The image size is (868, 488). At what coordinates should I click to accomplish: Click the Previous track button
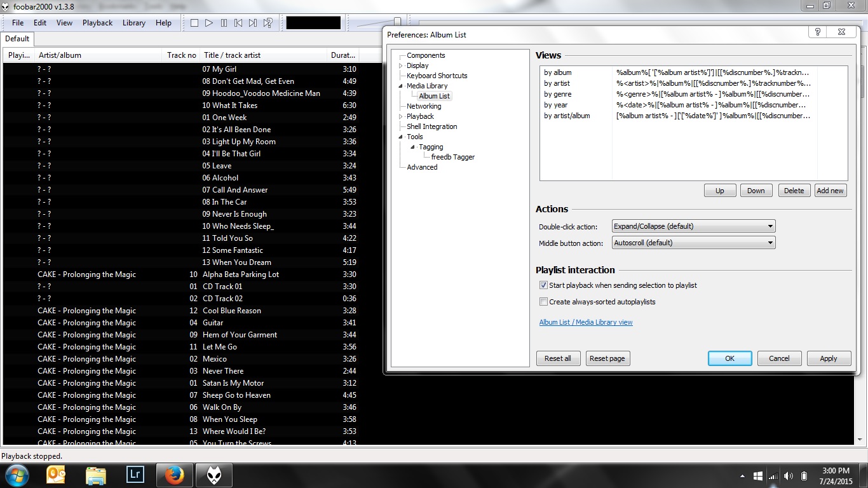238,23
